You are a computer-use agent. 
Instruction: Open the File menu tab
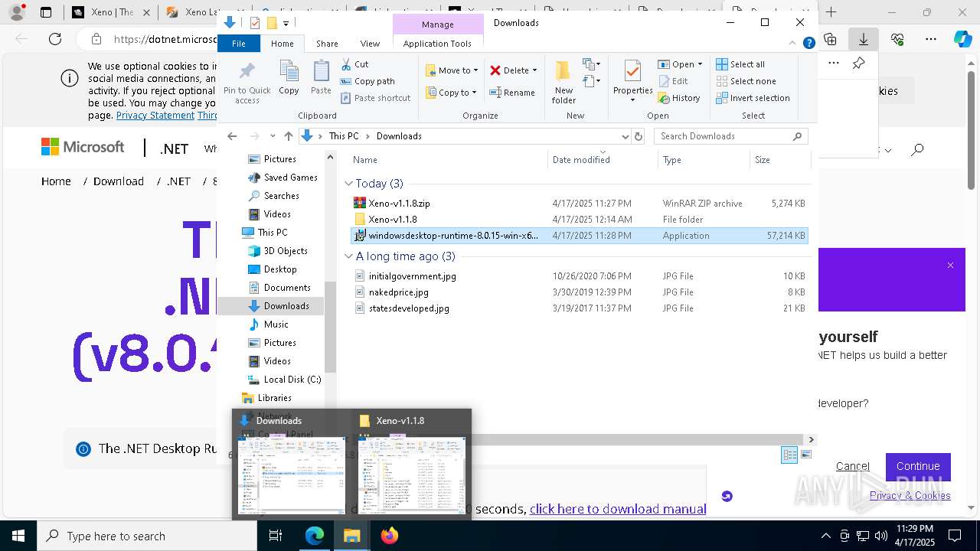239,44
